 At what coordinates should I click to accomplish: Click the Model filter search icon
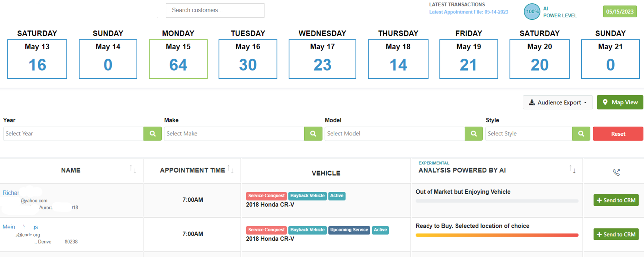[x=473, y=134]
